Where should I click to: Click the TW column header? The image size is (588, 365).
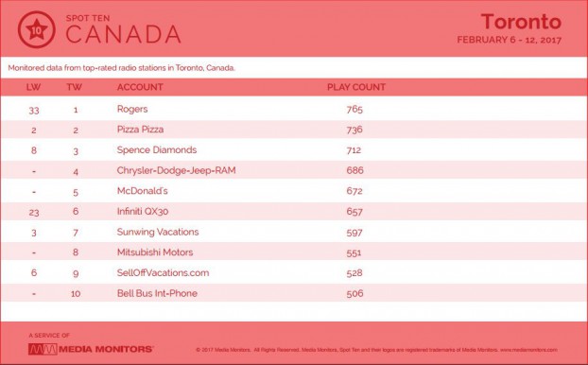(x=75, y=87)
